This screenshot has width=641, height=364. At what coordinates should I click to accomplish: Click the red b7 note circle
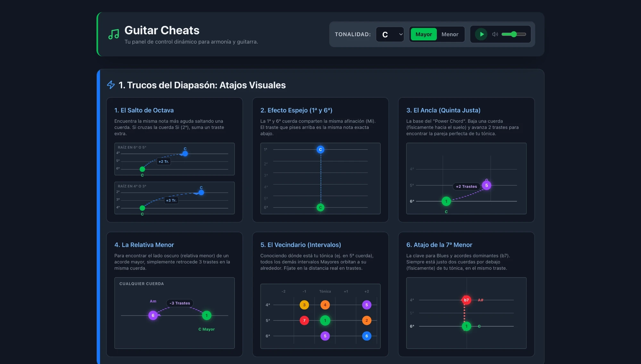(x=466, y=300)
